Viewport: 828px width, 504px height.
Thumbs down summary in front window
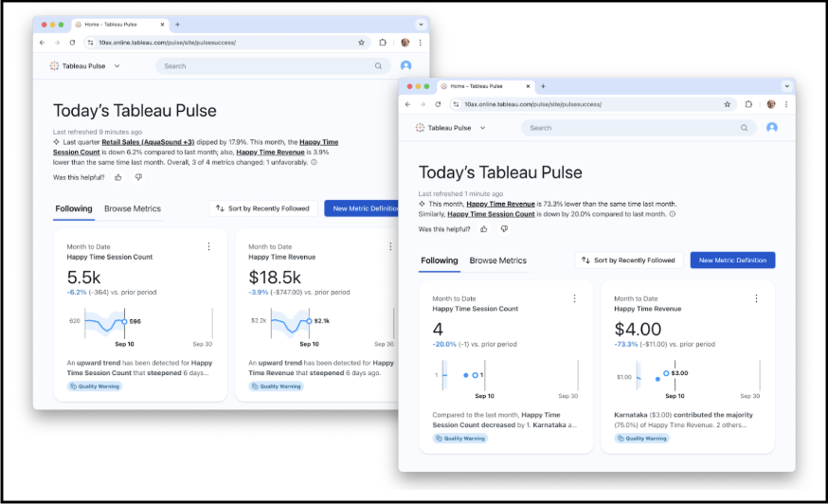point(504,228)
